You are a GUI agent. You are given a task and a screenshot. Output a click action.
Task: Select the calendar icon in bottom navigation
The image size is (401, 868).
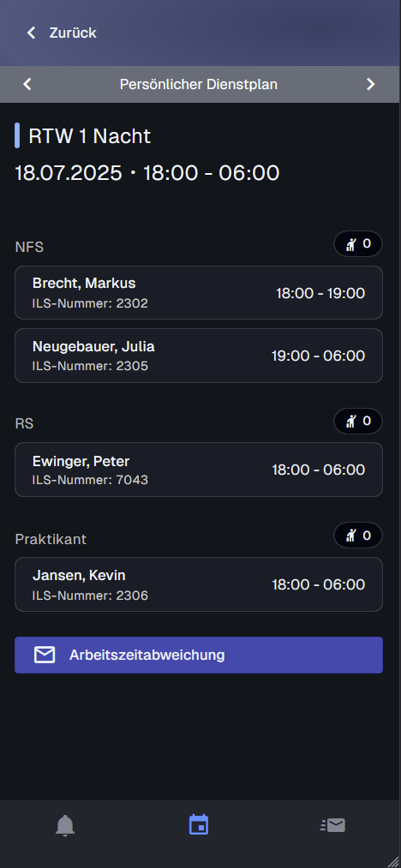tap(199, 824)
